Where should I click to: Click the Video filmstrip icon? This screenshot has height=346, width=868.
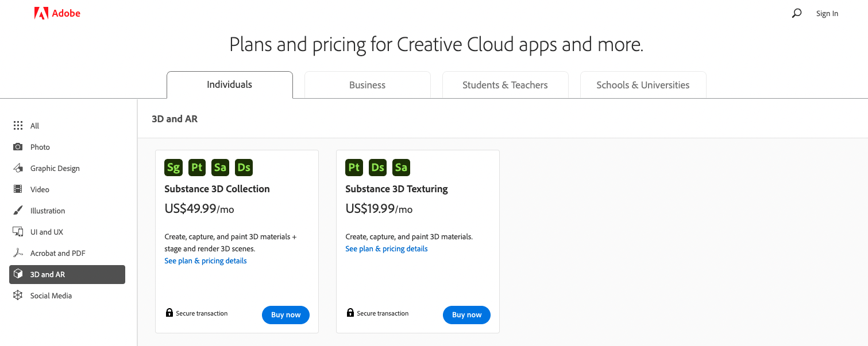click(18, 189)
